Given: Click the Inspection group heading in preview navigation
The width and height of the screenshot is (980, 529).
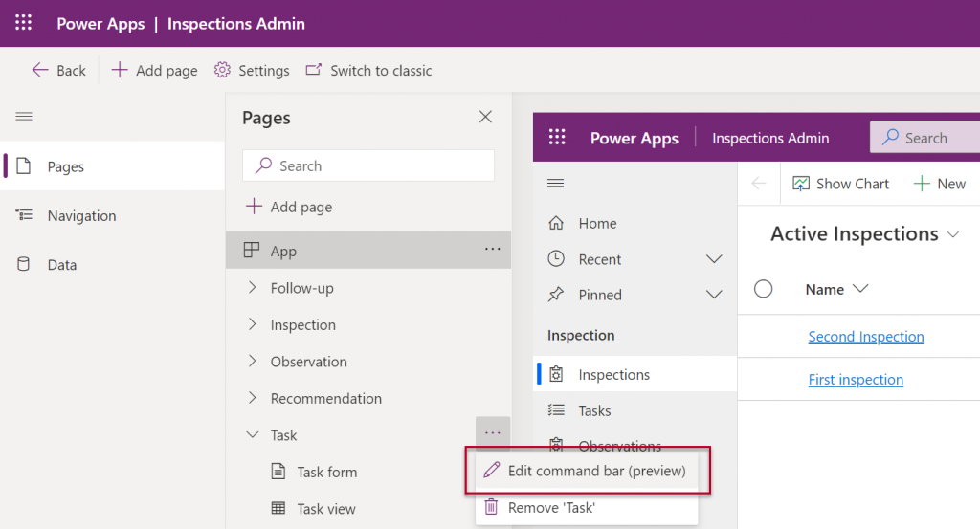Looking at the screenshot, I should click(581, 336).
